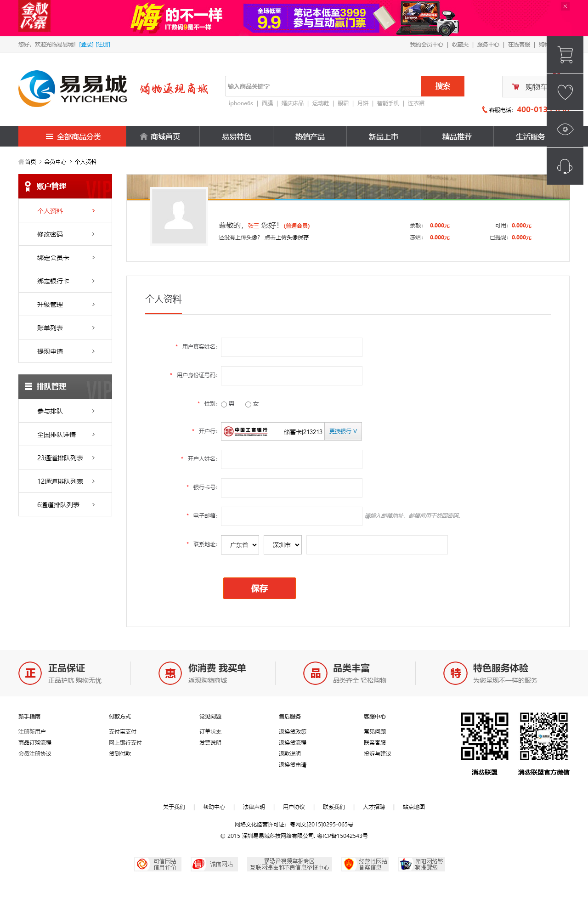Image resolution: width=588 pixels, height=899 pixels.
Task: Click the default user avatar image
Action: coord(179,216)
